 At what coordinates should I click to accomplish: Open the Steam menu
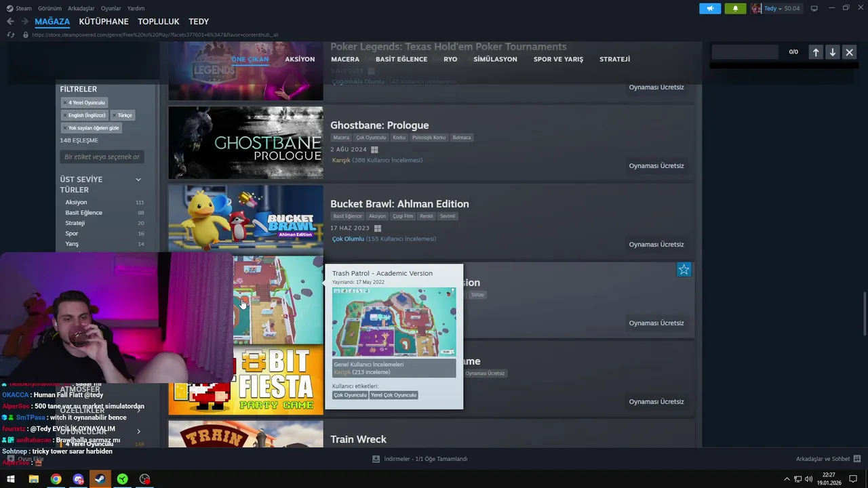24,8
